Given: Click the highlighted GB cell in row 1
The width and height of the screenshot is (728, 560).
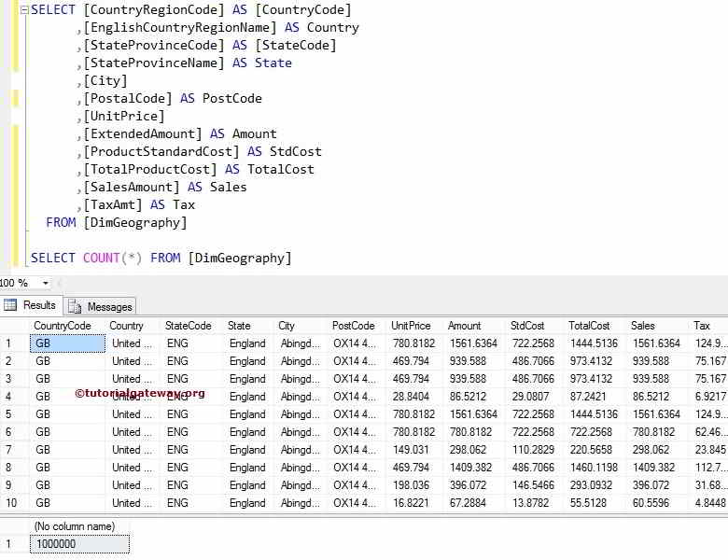Looking at the screenshot, I should coord(68,343).
